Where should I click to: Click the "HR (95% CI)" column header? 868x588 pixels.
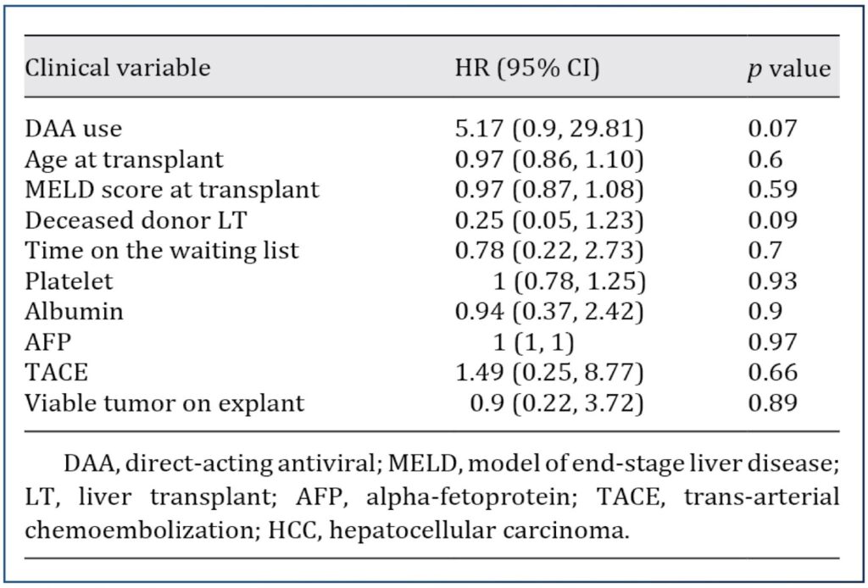click(527, 68)
